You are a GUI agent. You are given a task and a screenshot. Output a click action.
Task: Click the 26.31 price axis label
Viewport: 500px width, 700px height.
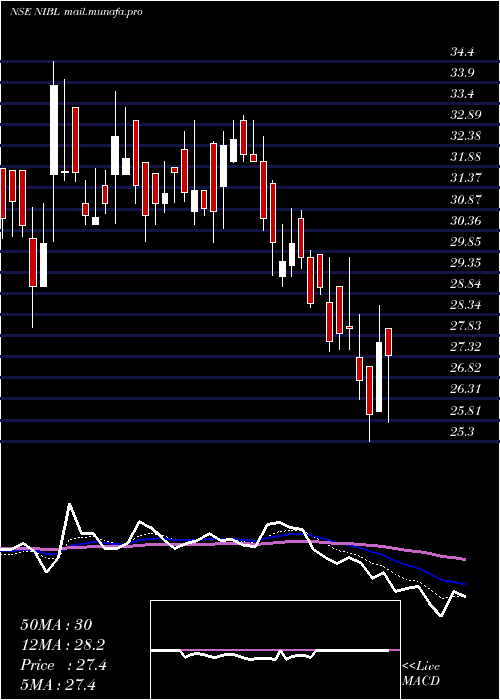pos(466,389)
